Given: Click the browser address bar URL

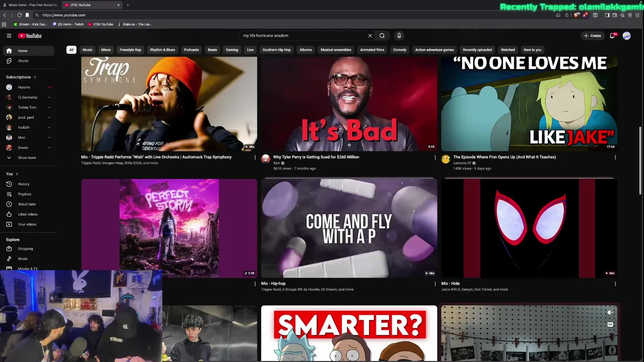Looking at the screenshot, I should pyautogui.click(x=64, y=15).
